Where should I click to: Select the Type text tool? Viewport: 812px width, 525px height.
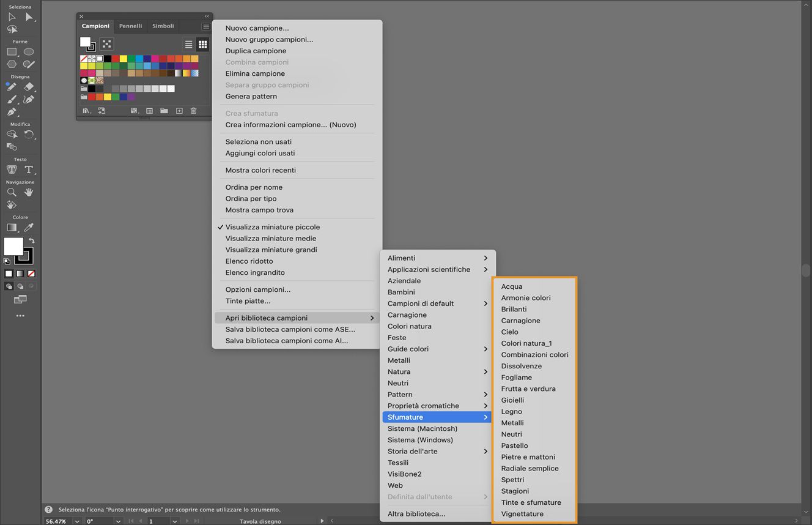click(x=29, y=169)
